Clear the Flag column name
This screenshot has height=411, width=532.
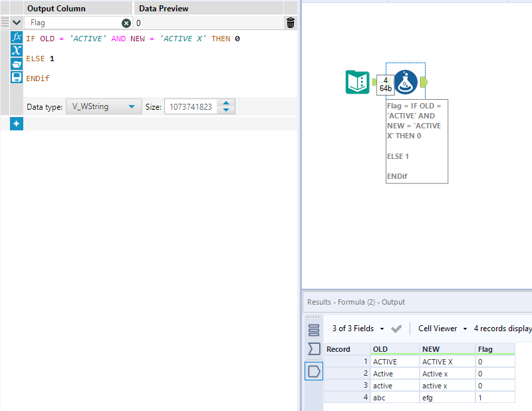(x=125, y=22)
